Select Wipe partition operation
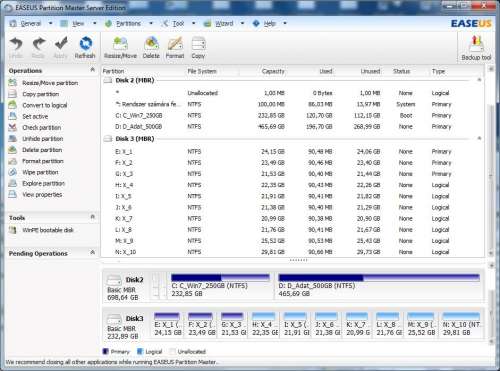 click(40, 172)
